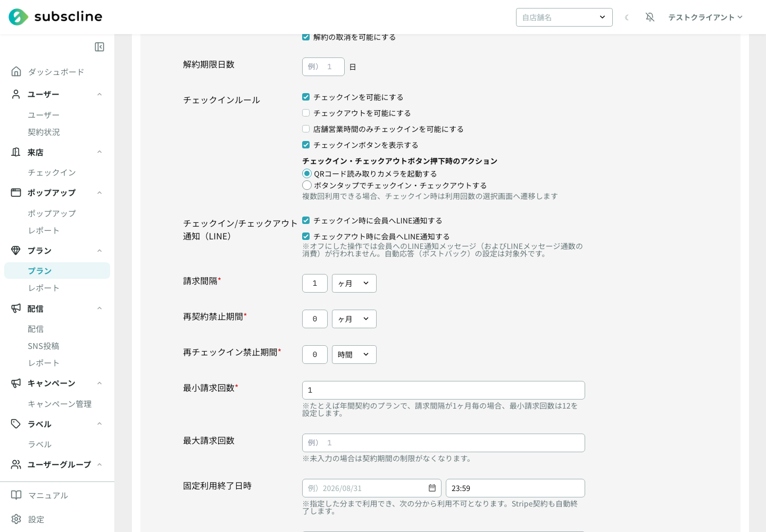Click the ラベル tag icon
The width and height of the screenshot is (766, 532).
point(16,424)
